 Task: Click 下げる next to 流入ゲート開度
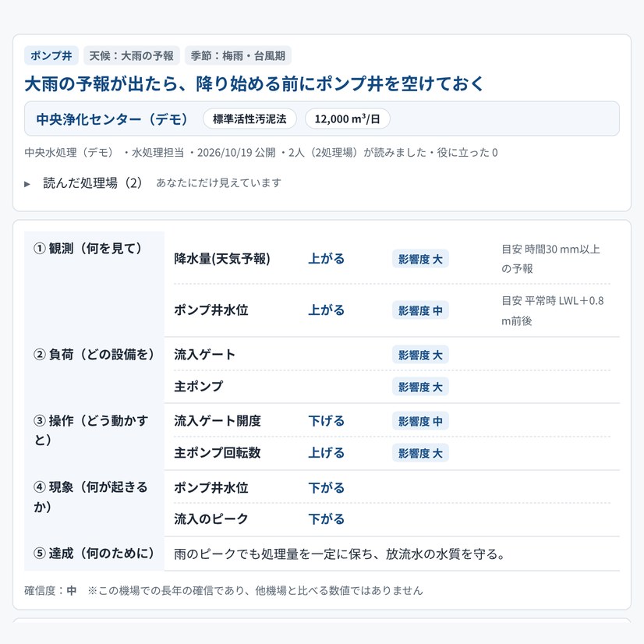click(327, 421)
